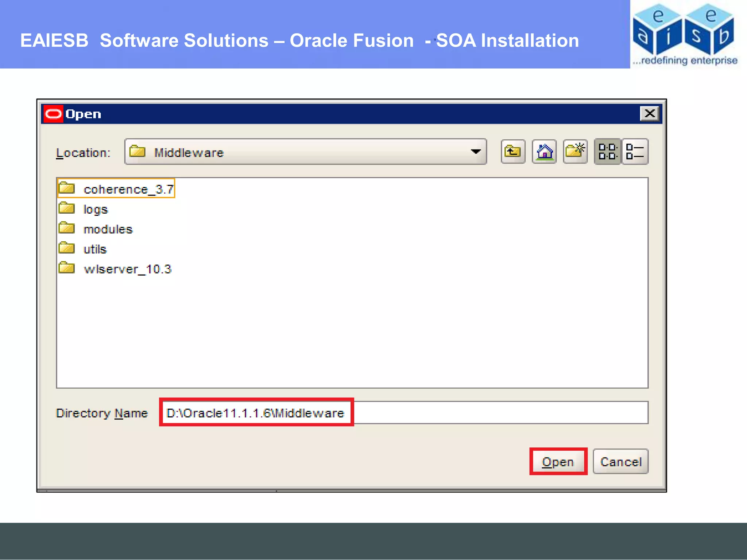Dismiss the dialog with Cancel
Screen dimensions: 747x560
coord(620,462)
